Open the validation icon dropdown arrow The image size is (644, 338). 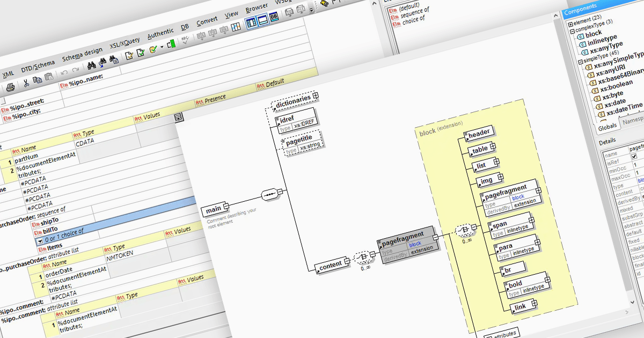click(x=162, y=47)
